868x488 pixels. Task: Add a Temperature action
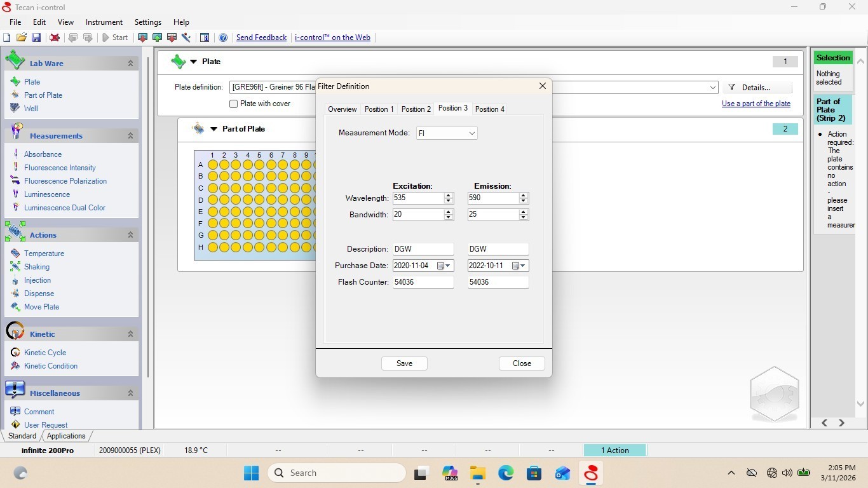(44, 254)
